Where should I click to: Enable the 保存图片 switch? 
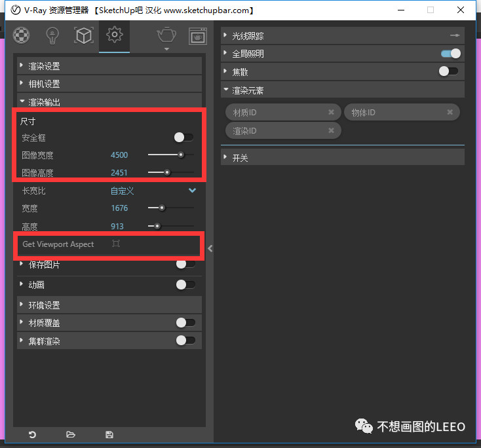(x=185, y=264)
